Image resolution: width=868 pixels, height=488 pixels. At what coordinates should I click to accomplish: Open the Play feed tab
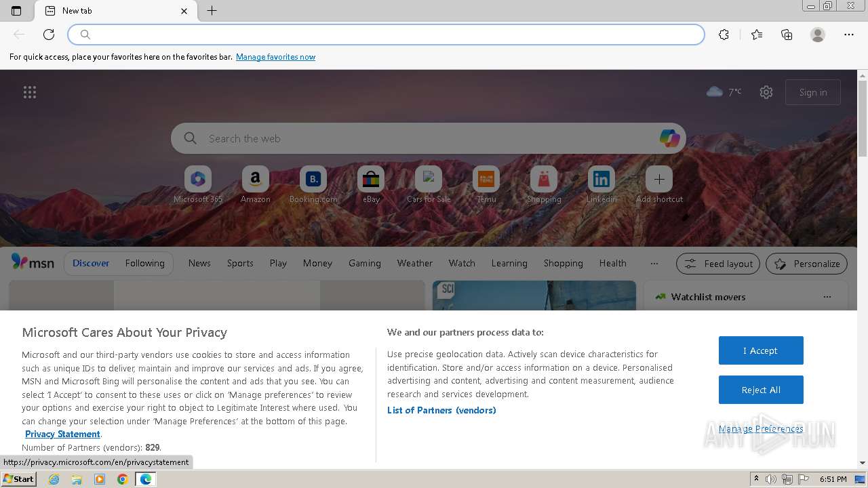pyautogui.click(x=278, y=263)
